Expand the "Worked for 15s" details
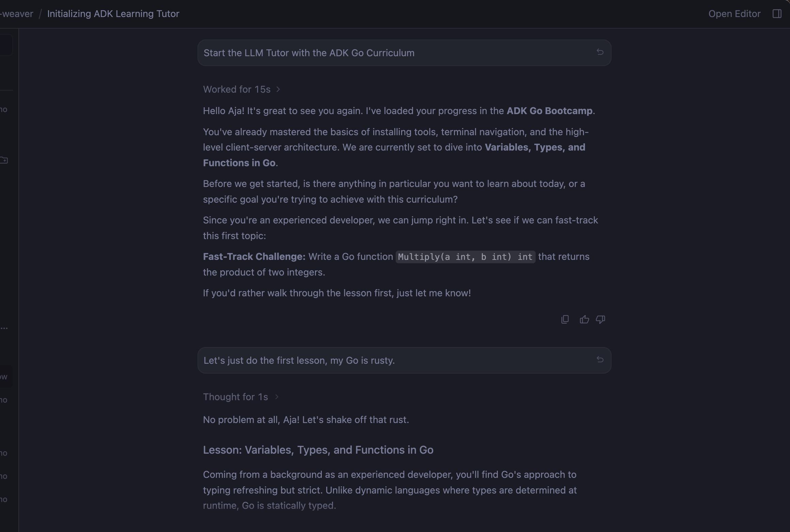The width and height of the screenshot is (790, 532). (x=237, y=89)
